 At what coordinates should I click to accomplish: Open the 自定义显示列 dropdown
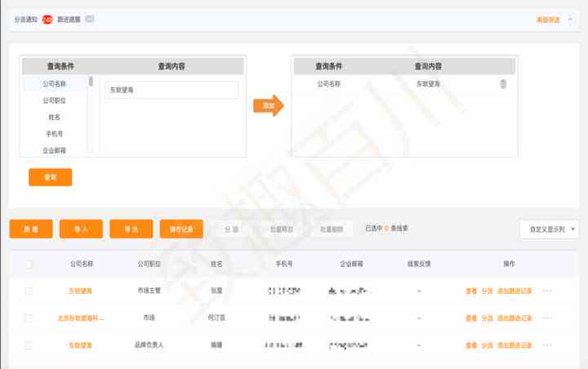550,229
